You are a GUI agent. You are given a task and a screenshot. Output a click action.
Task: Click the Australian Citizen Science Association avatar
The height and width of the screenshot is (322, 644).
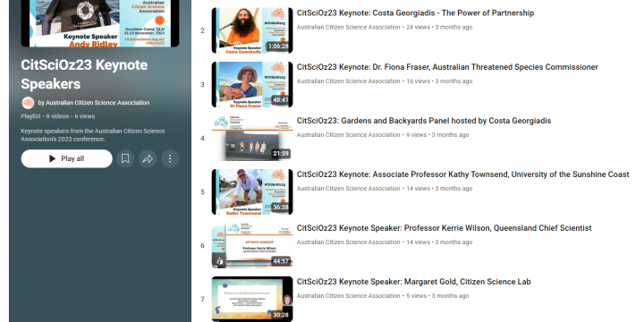(x=28, y=103)
